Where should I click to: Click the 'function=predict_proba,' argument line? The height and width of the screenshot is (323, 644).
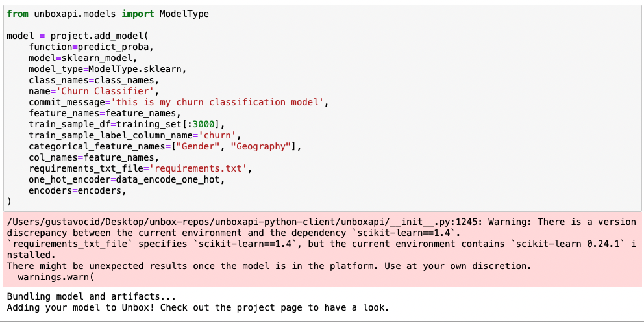pyautogui.click(x=91, y=47)
